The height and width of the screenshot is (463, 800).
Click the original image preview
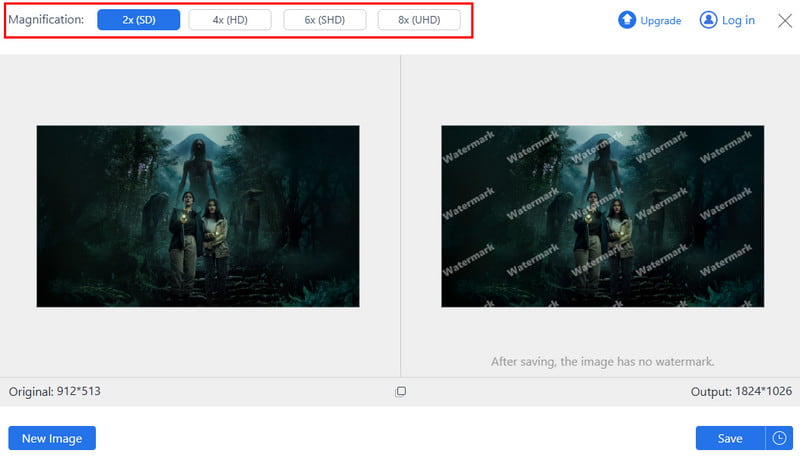pos(198,216)
